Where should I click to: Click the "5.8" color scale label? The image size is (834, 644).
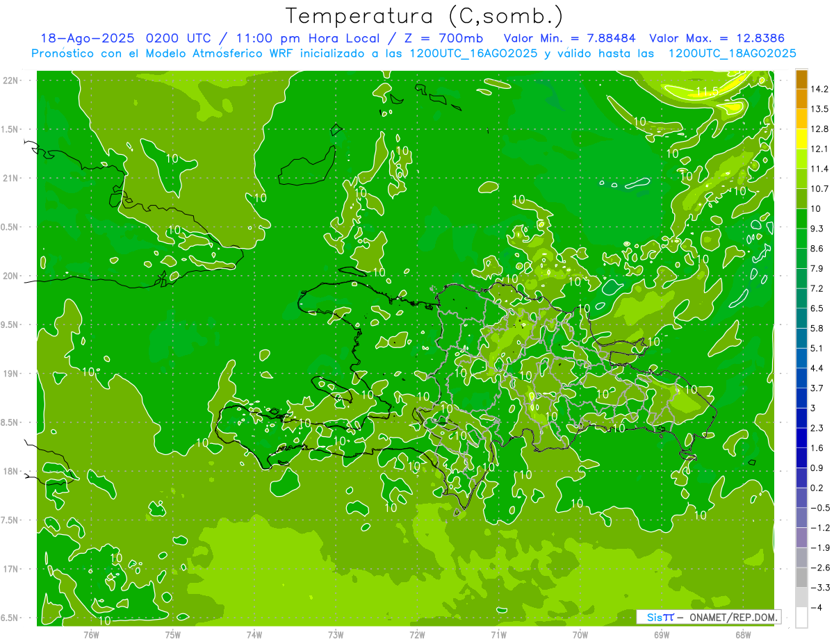click(x=817, y=329)
